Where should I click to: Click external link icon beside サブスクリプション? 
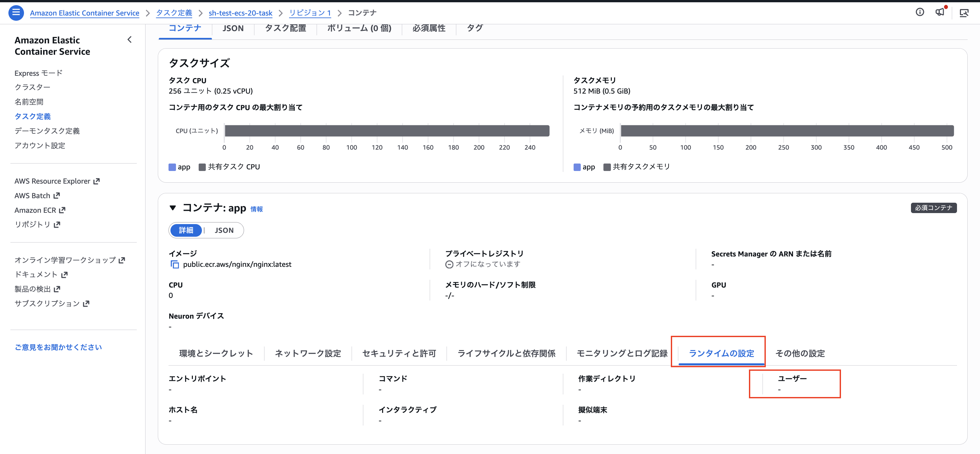click(86, 304)
